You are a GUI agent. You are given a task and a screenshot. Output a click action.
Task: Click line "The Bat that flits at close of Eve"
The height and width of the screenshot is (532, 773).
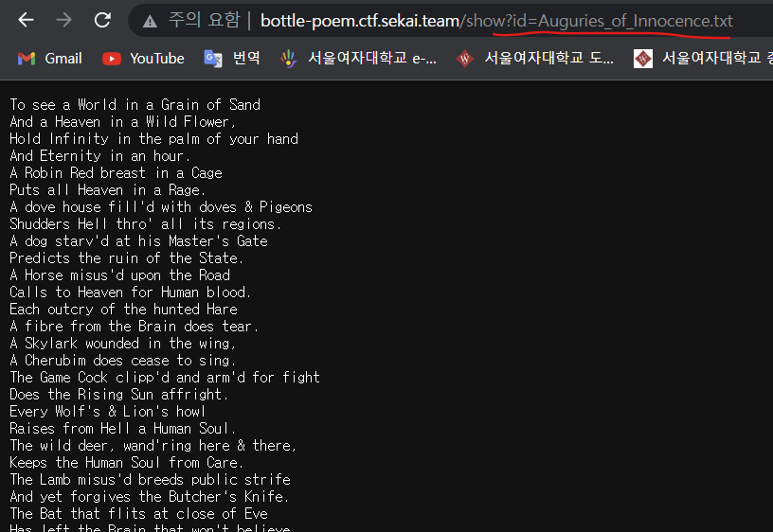(138, 514)
